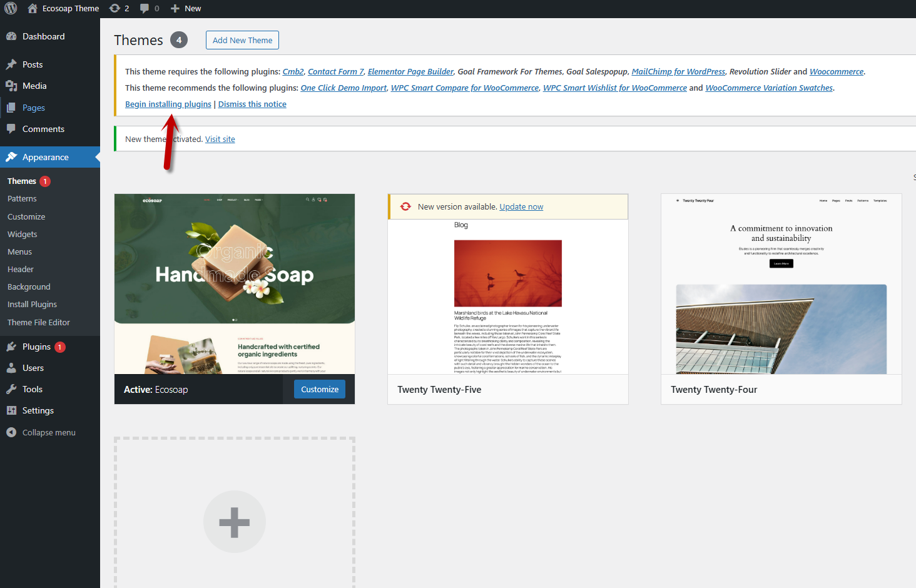Open the Ecosoap Theme site home icon
916x588 pixels.
pos(33,8)
